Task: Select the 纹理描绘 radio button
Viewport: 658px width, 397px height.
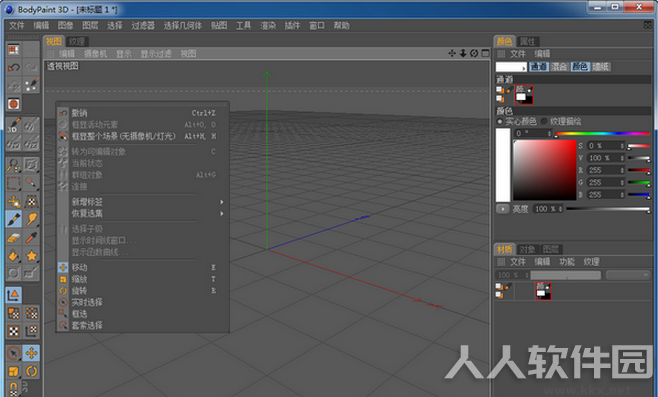Action: click(x=544, y=121)
